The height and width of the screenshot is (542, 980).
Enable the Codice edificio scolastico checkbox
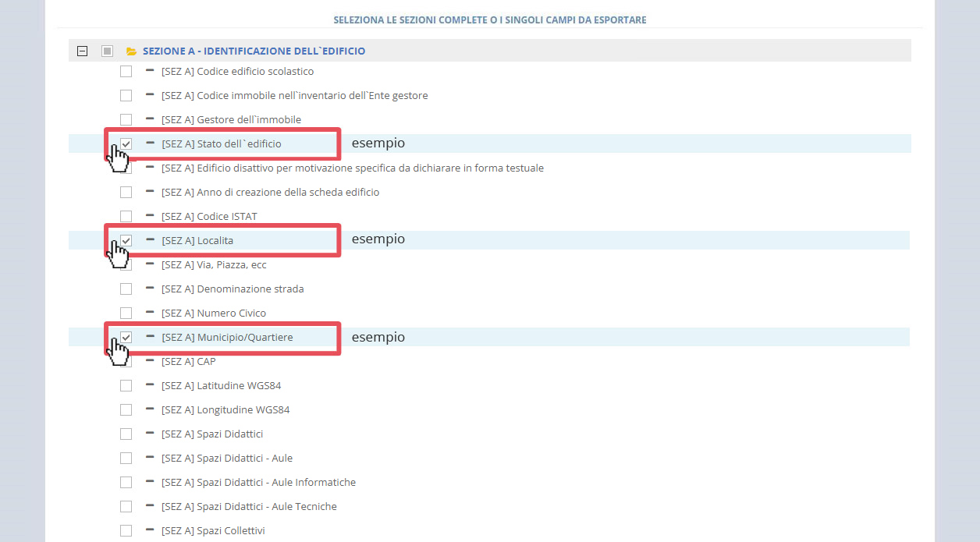[x=126, y=71]
